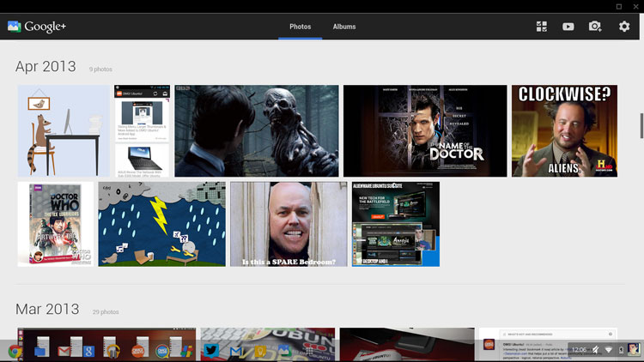Open the forest monster scene photo

(257, 131)
